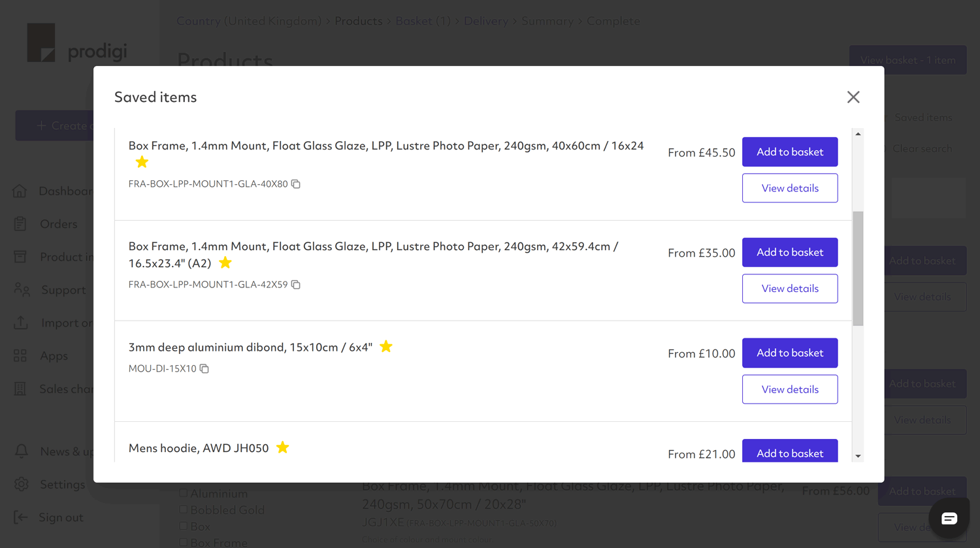View details of the 42x59.4cm Box Frame

(790, 288)
